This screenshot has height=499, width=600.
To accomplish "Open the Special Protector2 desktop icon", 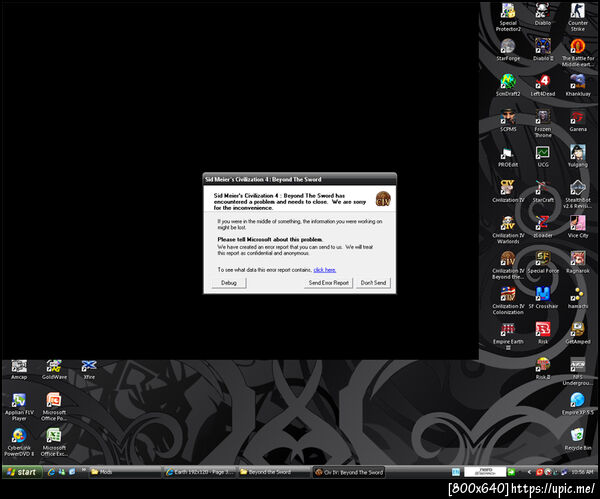I will click(508, 17).
